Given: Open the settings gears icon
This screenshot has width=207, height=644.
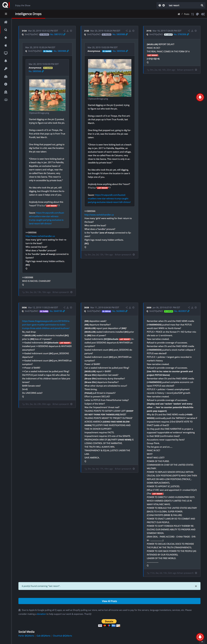Looking at the screenshot, I should click(x=203, y=14).
